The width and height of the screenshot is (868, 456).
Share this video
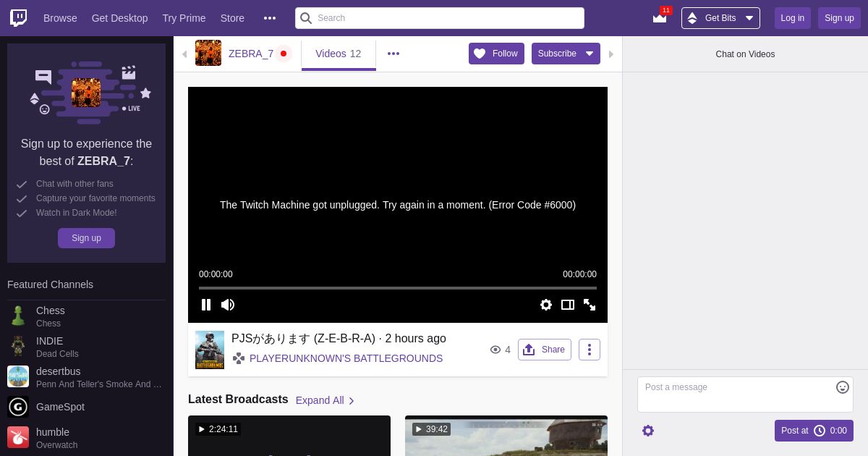click(545, 350)
